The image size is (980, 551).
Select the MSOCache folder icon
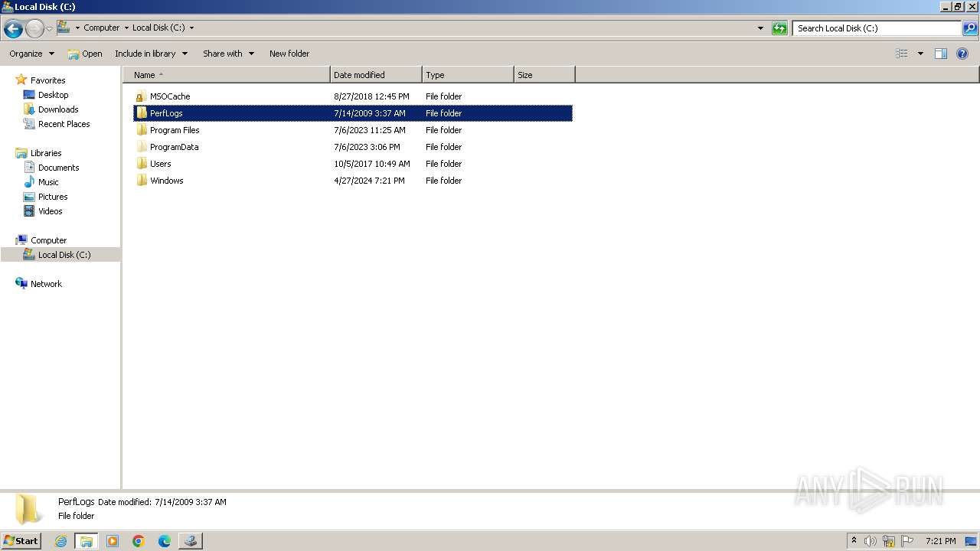(142, 96)
